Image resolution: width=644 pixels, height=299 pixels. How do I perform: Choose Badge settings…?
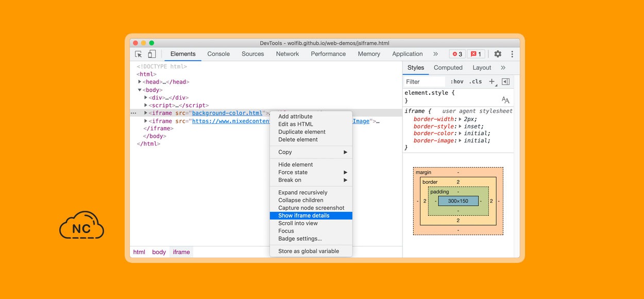311,239
